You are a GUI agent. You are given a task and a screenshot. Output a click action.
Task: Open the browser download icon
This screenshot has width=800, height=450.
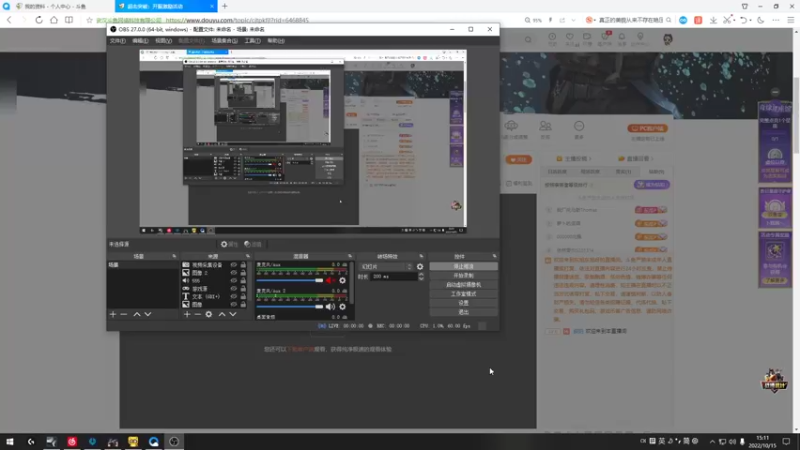click(713, 20)
